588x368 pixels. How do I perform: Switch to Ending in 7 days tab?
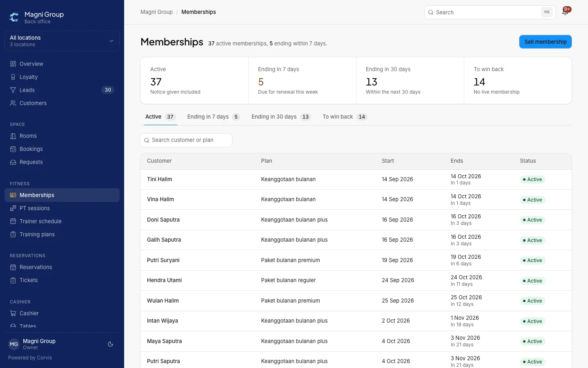(x=214, y=117)
